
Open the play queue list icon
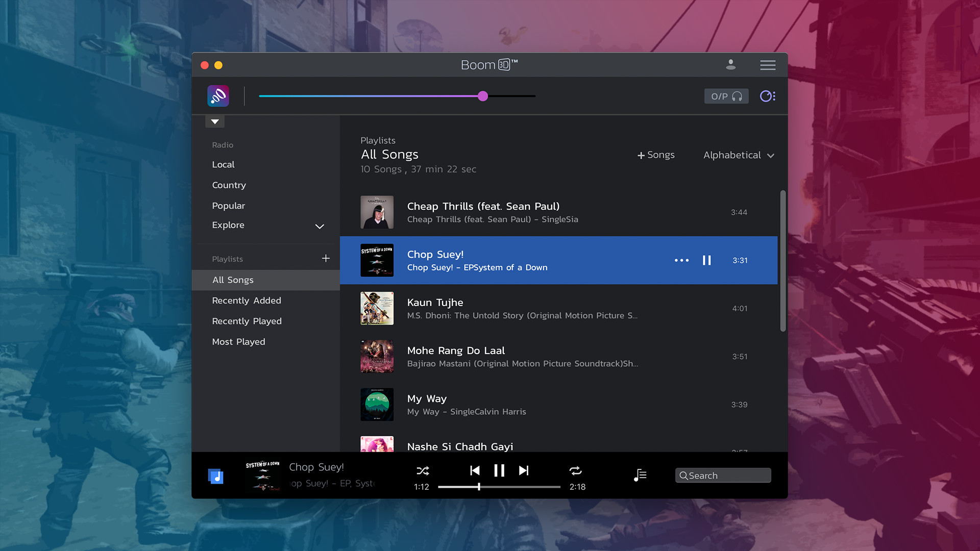coord(640,475)
